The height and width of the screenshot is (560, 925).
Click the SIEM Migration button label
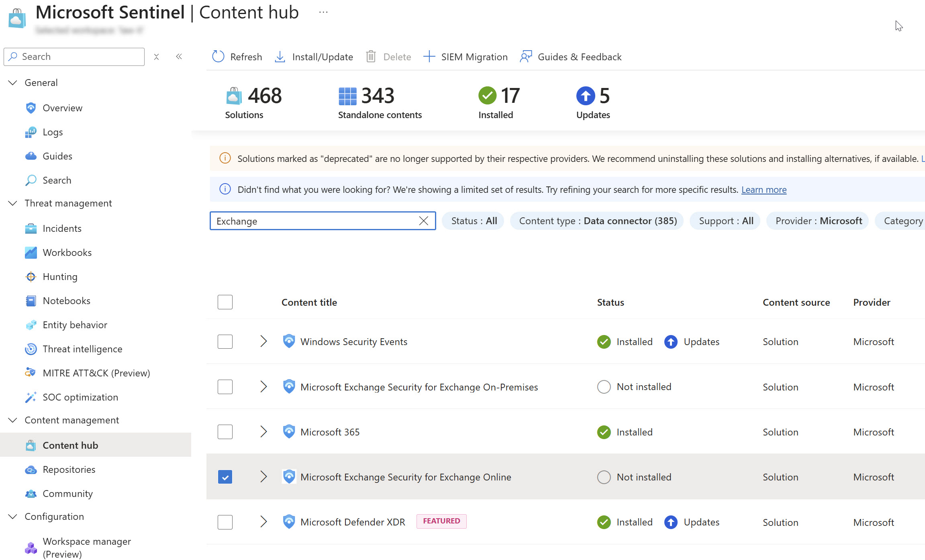tap(474, 57)
